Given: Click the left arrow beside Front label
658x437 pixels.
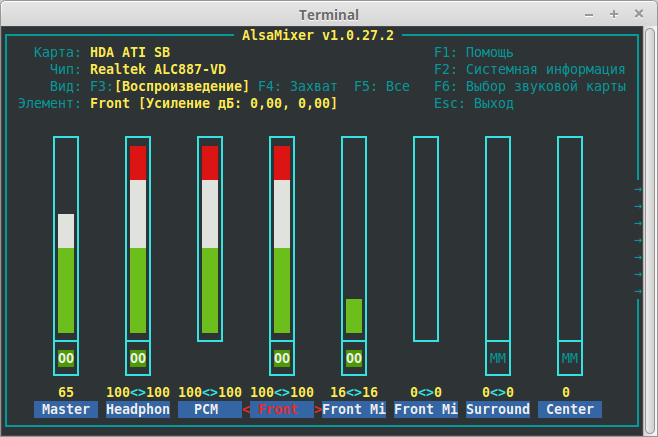Looking at the screenshot, I should coord(246,409).
